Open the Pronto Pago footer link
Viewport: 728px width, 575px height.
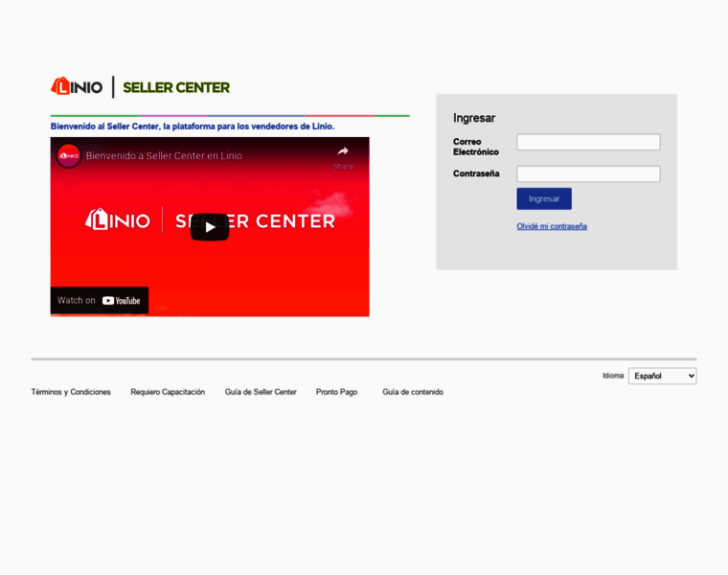[336, 392]
